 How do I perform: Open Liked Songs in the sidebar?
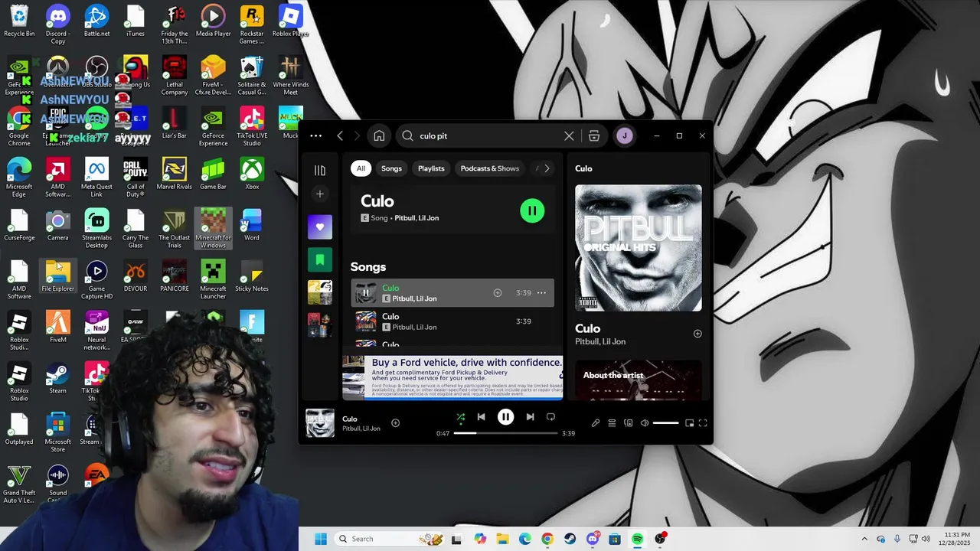coord(320,227)
